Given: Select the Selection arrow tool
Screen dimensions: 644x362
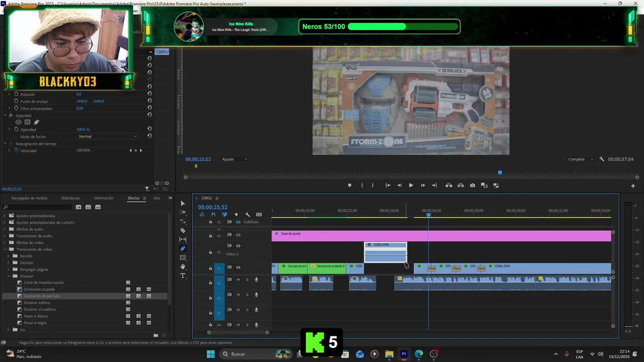Looking at the screenshot, I should click(x=183, y=204).
